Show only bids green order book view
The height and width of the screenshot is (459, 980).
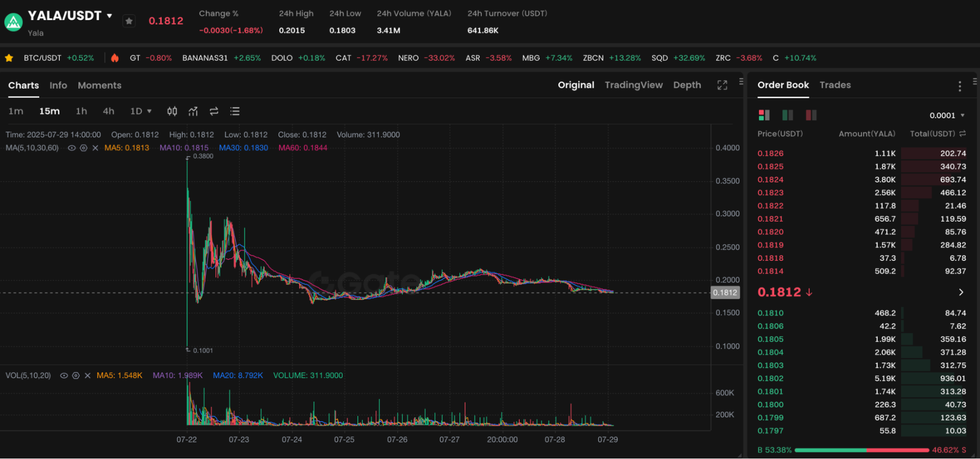click(x=787, y=115)
